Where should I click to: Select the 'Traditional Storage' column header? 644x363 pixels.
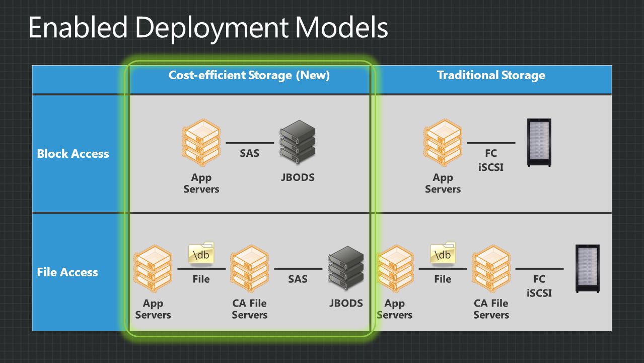[491, 76]
